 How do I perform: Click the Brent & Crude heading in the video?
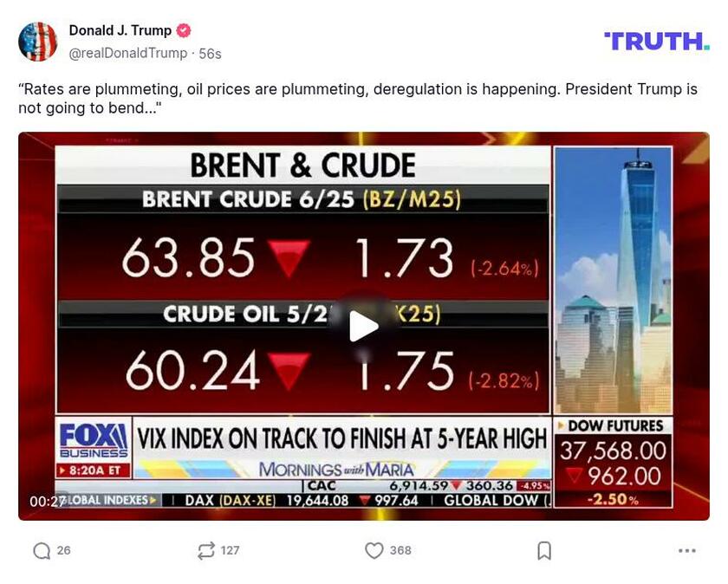[x=302, y=165]
